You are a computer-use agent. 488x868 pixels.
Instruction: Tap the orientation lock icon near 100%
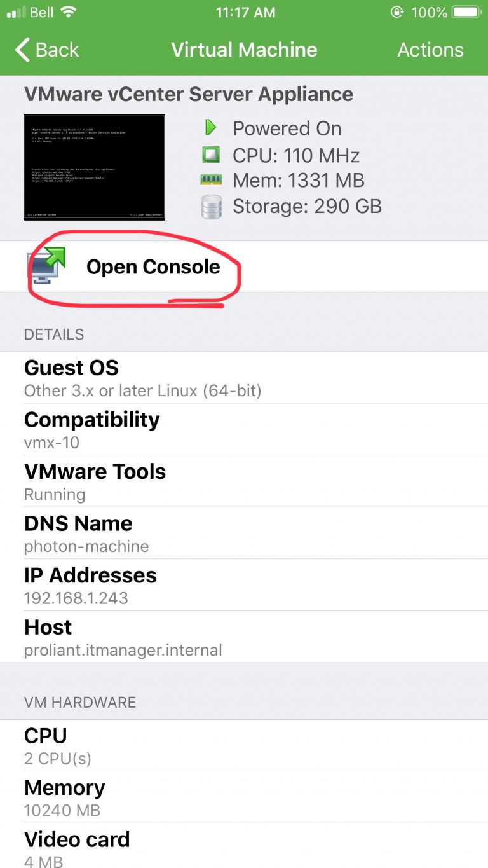(396, 11)
